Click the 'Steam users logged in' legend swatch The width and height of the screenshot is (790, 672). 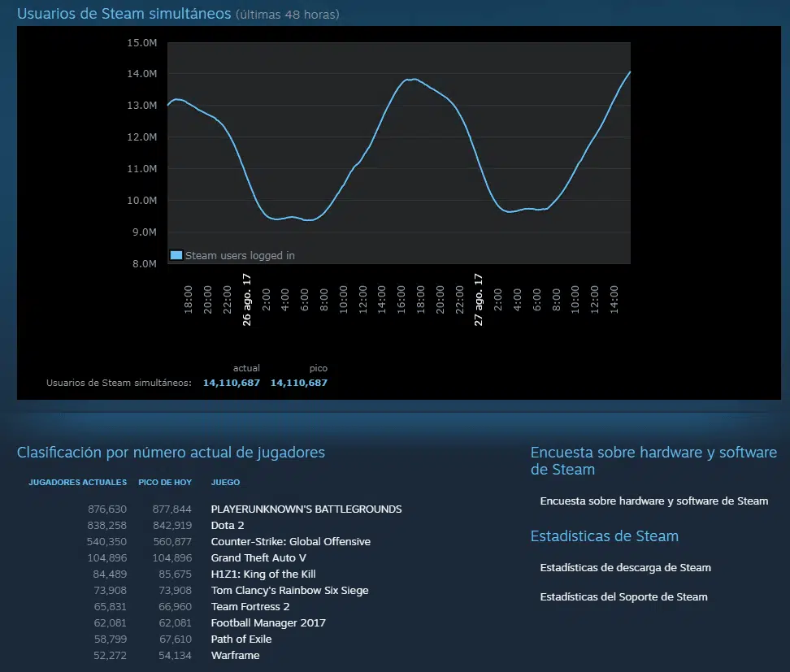tap(176, 255)
